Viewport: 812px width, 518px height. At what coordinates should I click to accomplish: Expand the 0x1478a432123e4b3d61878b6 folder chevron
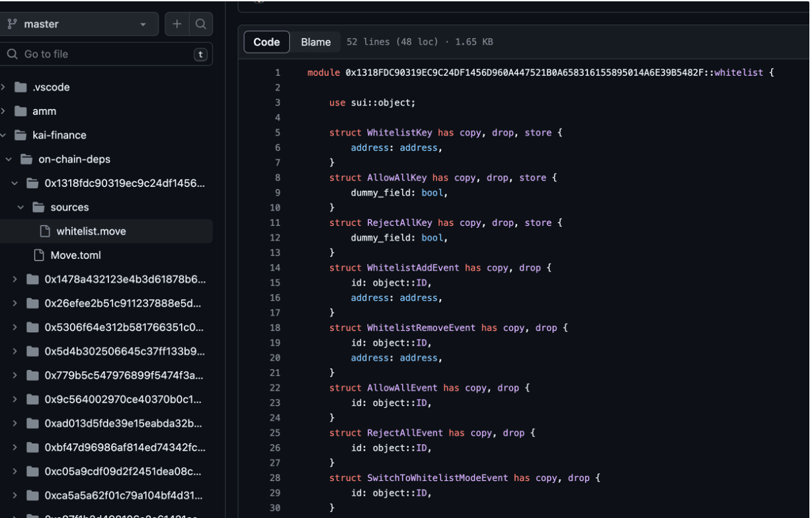click(x=15, y=279)
